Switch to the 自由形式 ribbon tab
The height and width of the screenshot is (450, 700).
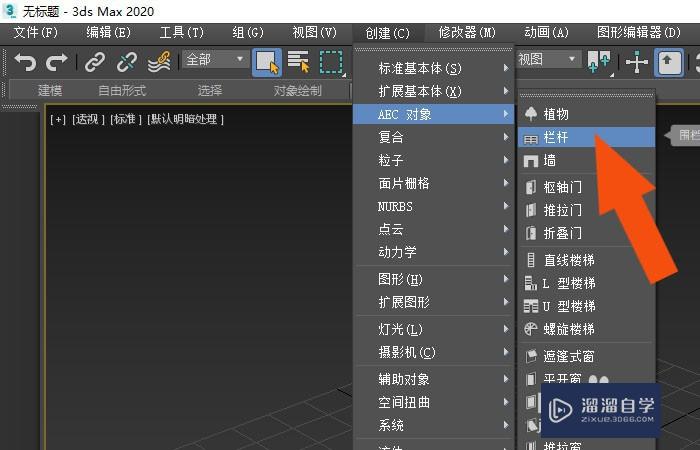click(122, 91)
